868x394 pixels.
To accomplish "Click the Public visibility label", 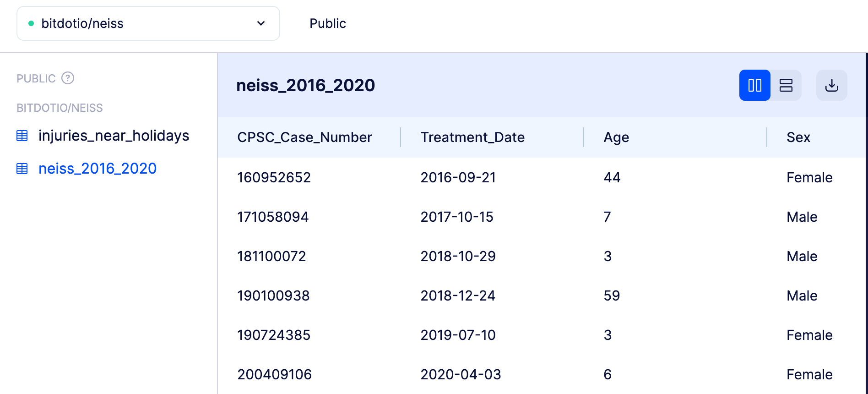I will [x=327, y=23].
